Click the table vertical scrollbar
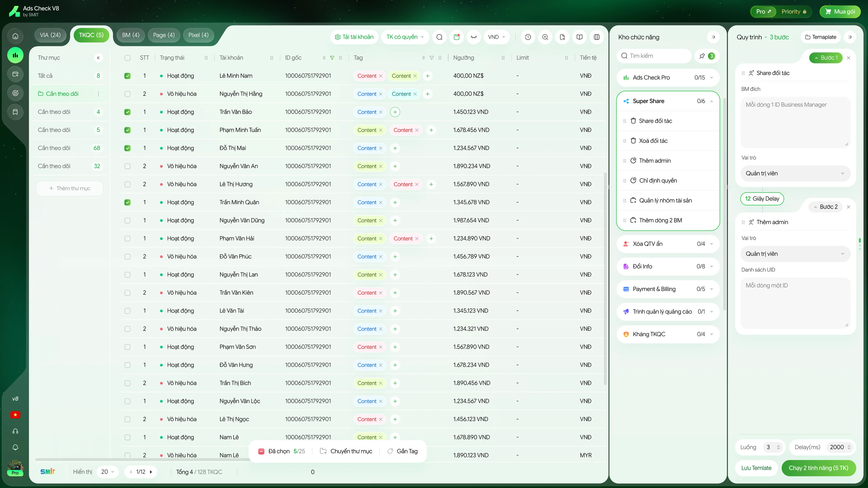Viewport: 868px width, 488px height. pos(605,279)
